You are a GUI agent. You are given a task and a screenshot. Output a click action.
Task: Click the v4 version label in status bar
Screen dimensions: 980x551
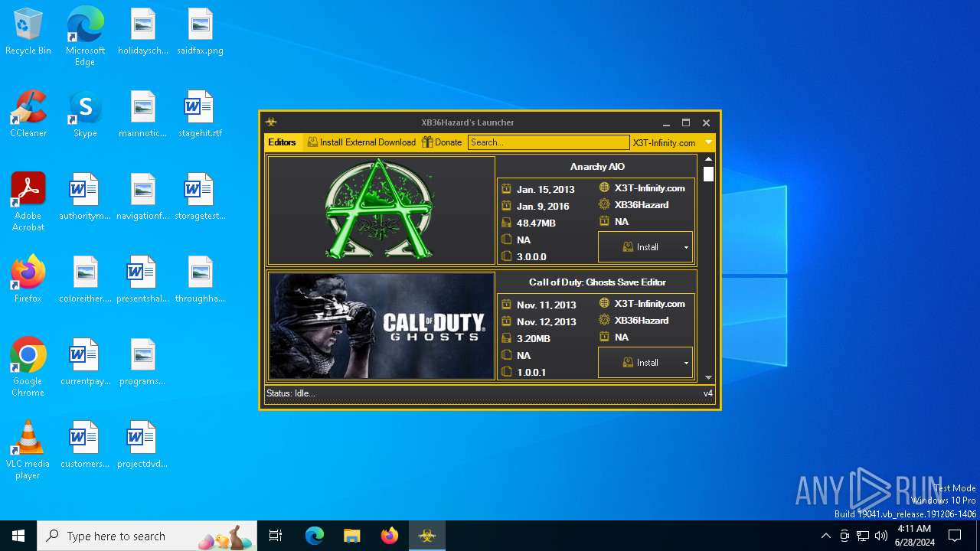point(708,393)
